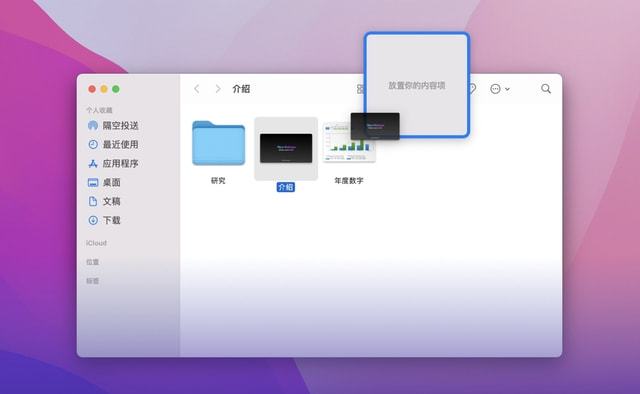Select the 研究 folder icon
Image resolution: width=640 pixels, height=394 pixels.
point(218,143)
